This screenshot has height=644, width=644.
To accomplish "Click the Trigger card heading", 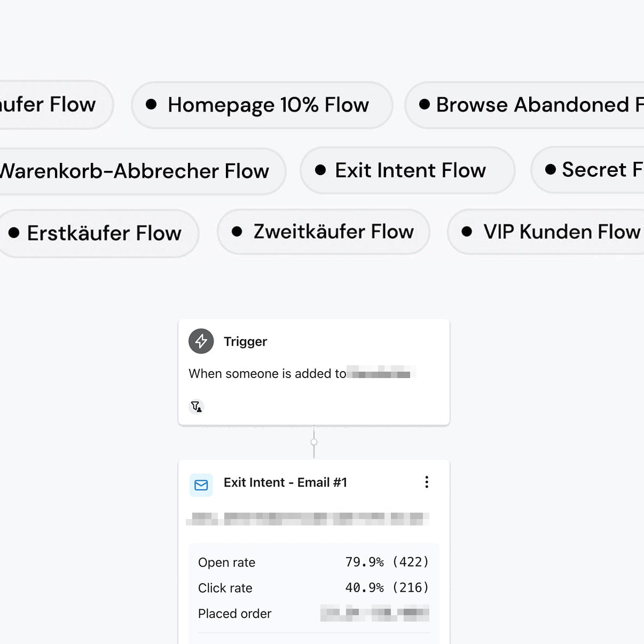I will coord(245,342).
